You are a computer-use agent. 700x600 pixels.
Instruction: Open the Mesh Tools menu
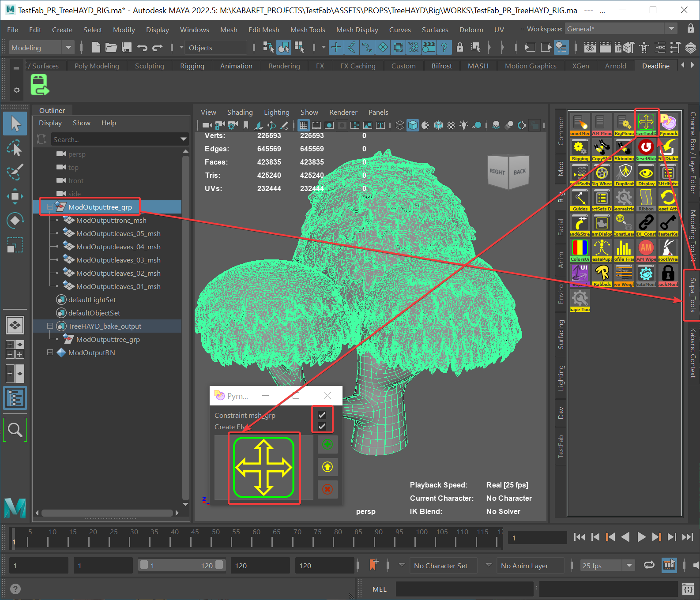click(308, 30)
